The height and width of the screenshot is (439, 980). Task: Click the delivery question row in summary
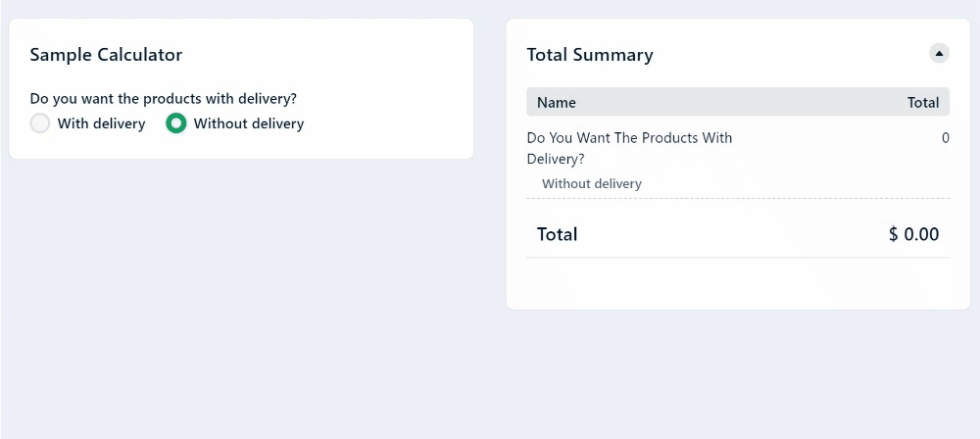click(629, 148)
